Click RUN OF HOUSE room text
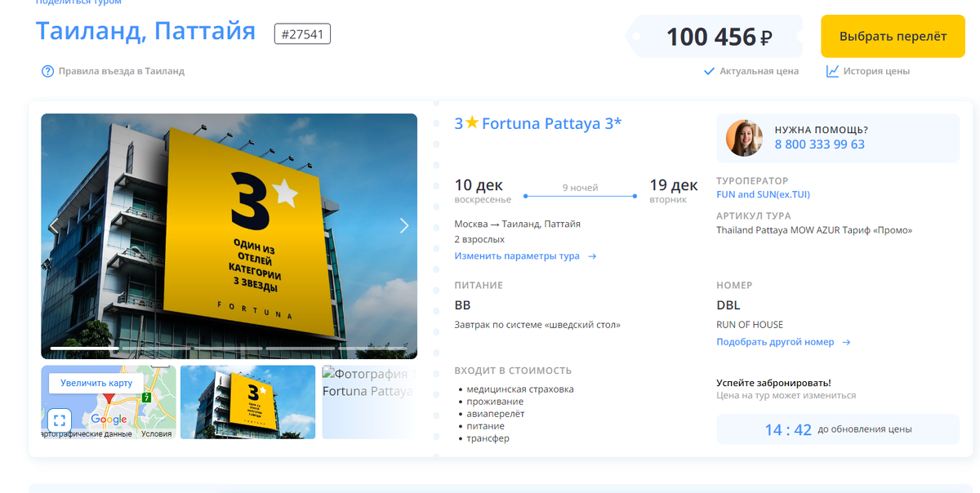 pos(750,325)
